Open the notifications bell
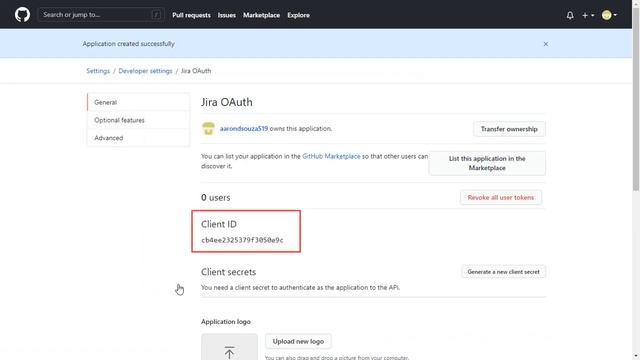This screenshot has width=640, height=360. point(570,15)
